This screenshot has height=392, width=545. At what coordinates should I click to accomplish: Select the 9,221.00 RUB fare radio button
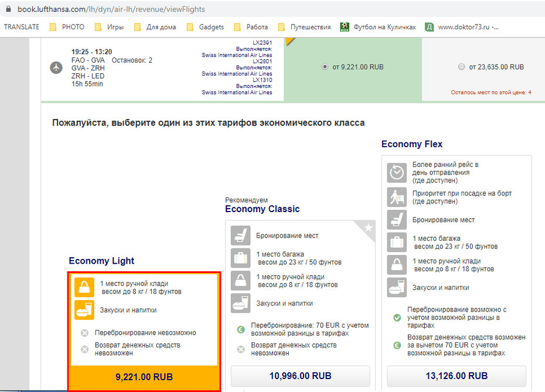coord(325,67)
